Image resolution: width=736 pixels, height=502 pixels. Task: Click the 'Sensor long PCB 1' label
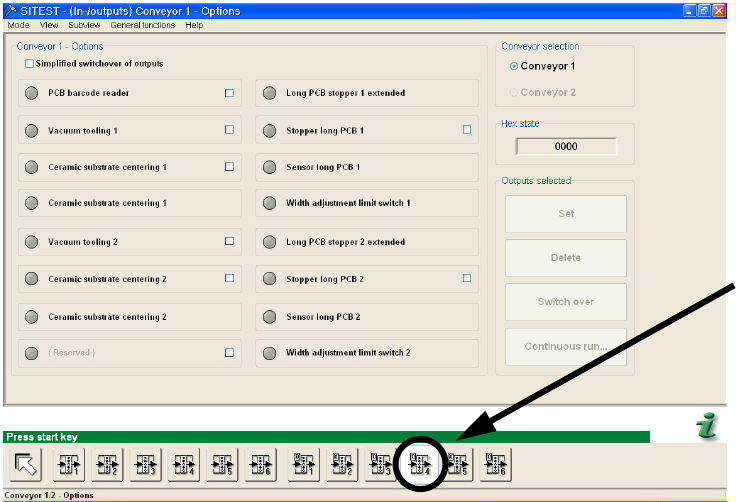[x=323, y=167]
